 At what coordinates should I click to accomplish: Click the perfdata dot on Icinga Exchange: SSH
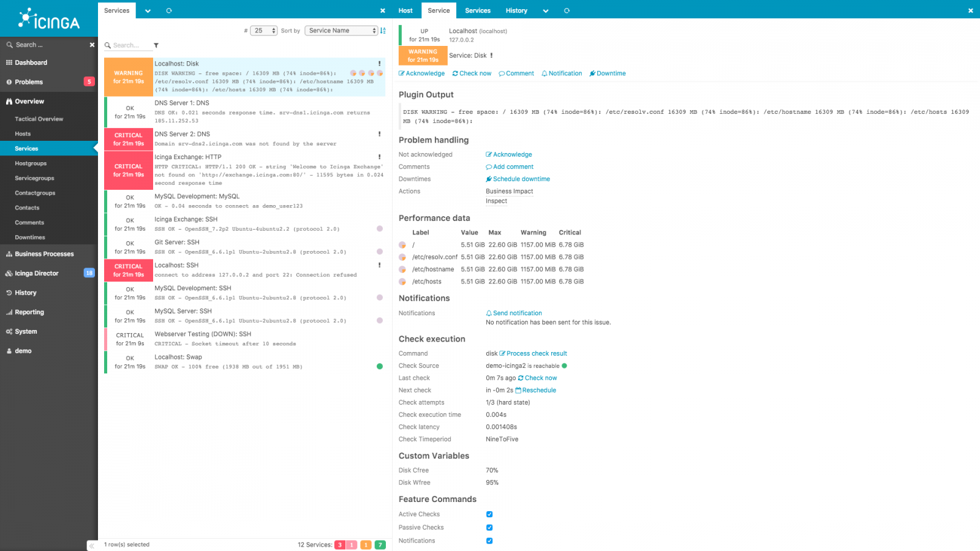[380, 229]
